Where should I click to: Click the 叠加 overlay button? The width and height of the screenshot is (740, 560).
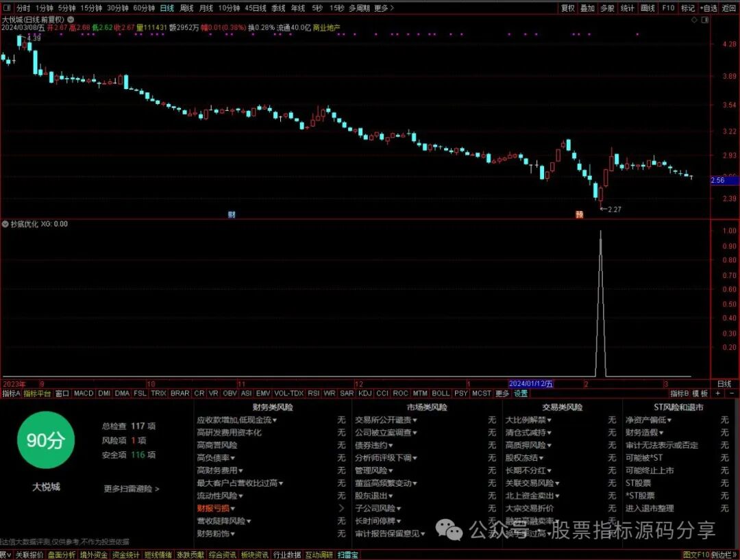[x=588, y=8]
